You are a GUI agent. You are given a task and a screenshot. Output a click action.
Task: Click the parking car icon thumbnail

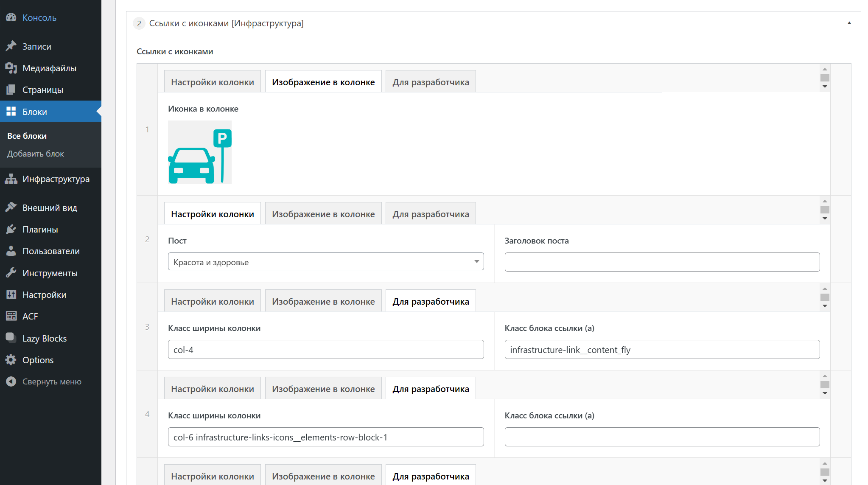pos(200,152)
